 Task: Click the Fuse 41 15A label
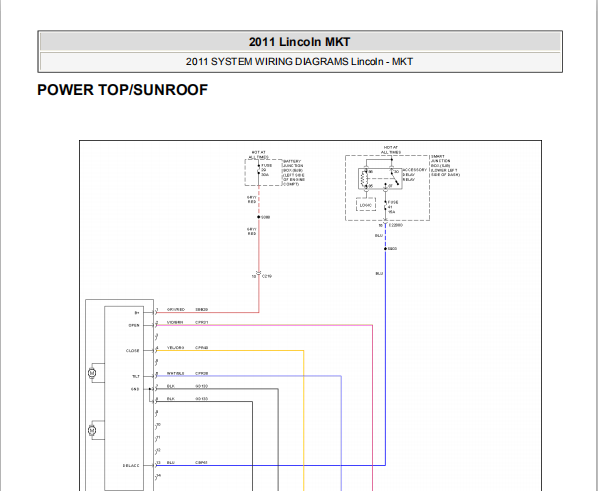[x=393, y=207]
